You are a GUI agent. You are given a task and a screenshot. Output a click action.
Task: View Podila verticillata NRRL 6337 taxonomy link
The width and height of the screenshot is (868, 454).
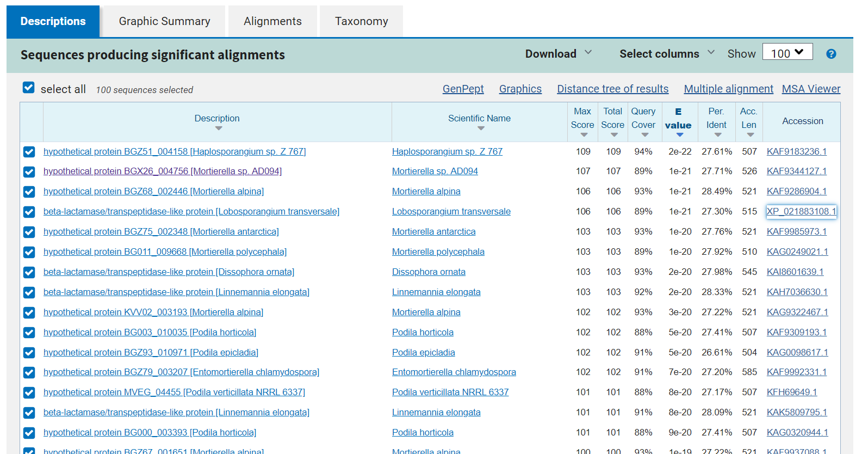pos(450,392)
